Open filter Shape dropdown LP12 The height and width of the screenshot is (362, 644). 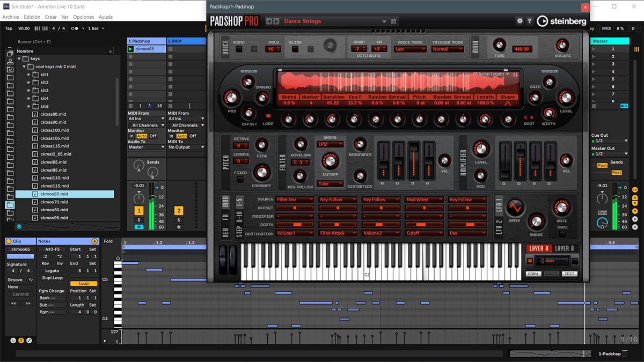(x=330, y=144)
